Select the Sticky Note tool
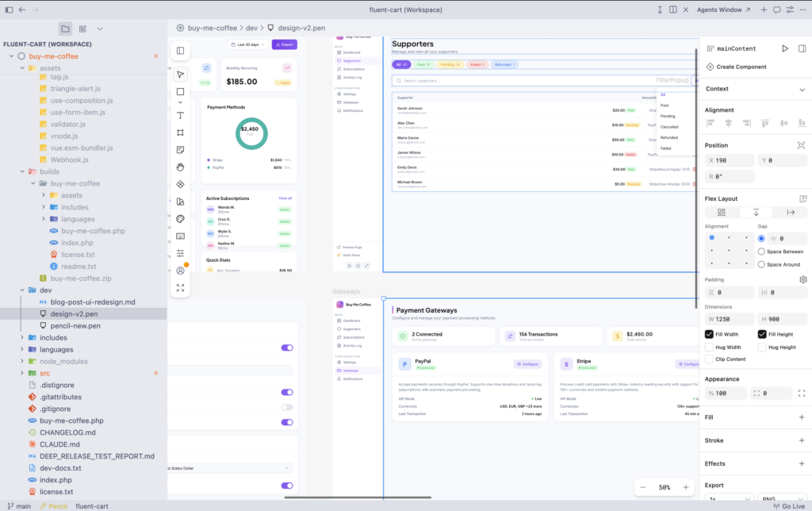Image resolution: width=812 pixels, height=511 pixels. (181, 149)
